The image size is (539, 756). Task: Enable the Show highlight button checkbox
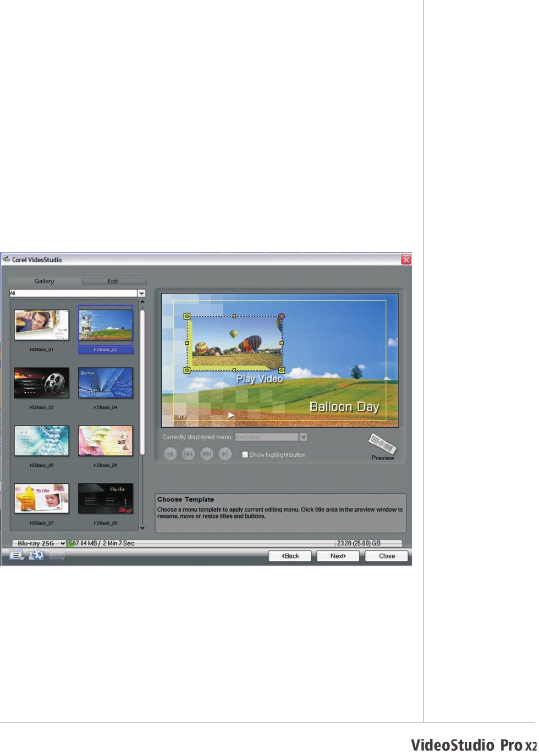point(245,455)
